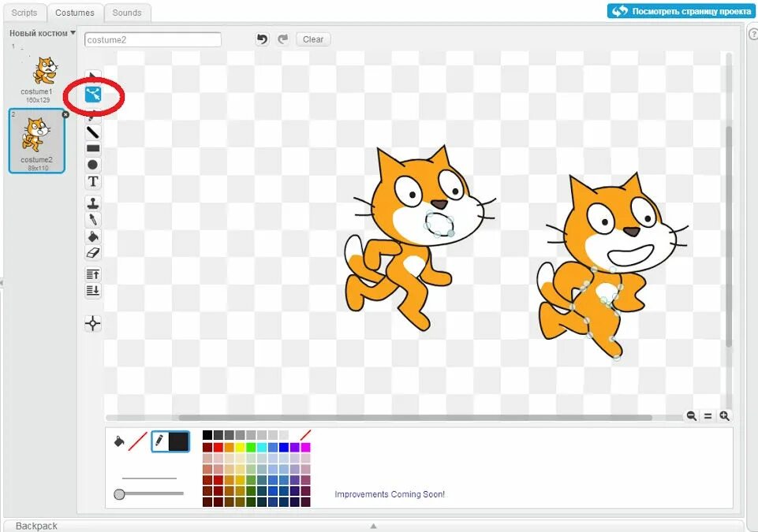Image resolution: width=758 pixels, height=532 pixels.
Task: Delete costume2 using its X icon
Action: (65, 114)
